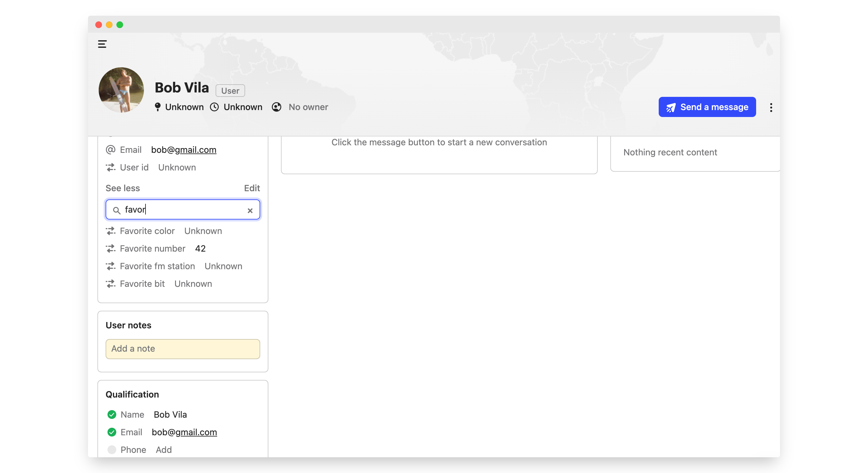The height and width of the screenshot is (473, 868).
Task: Click Bob Vila's profile picture
Action: [121, 90]
